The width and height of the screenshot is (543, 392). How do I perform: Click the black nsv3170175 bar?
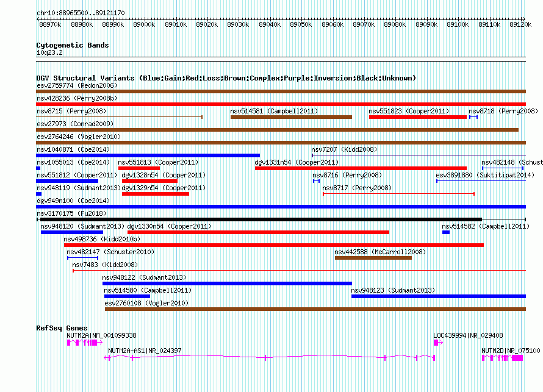click(261, 219)
